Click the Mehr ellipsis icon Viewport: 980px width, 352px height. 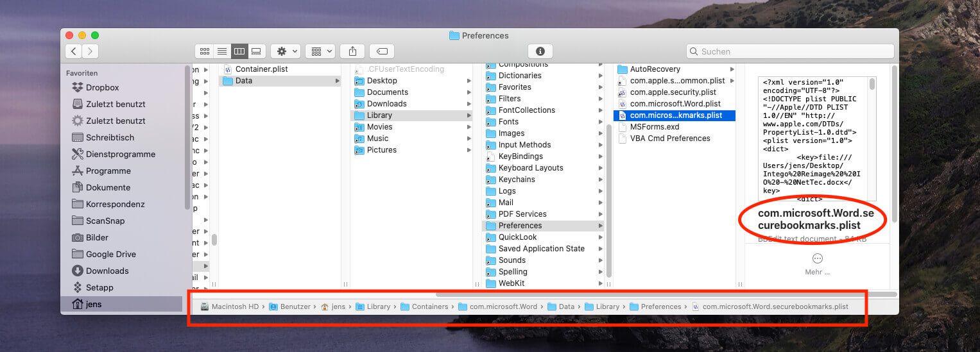pos(817,258)
